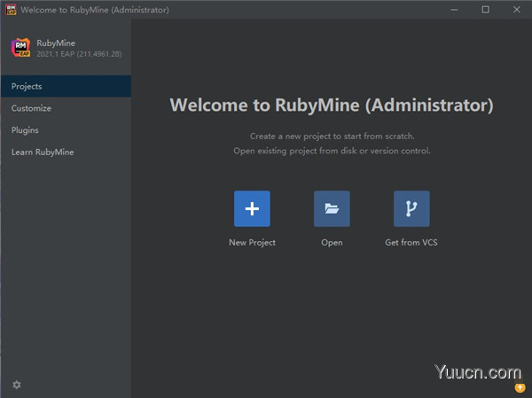Close the RubyMine welcome window
532x398 pixels.
[516, 10]
